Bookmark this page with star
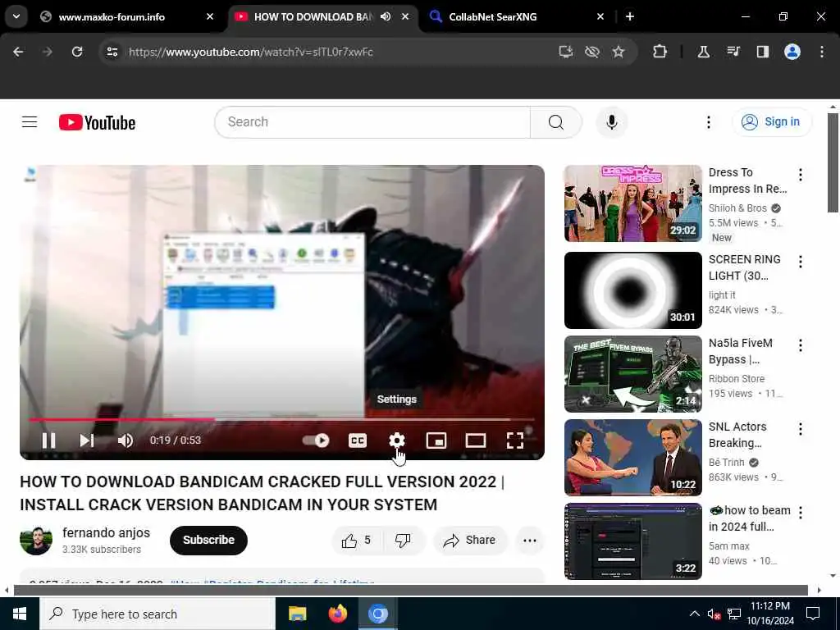The height and width of the screenshot is (630, 840). 619,52
